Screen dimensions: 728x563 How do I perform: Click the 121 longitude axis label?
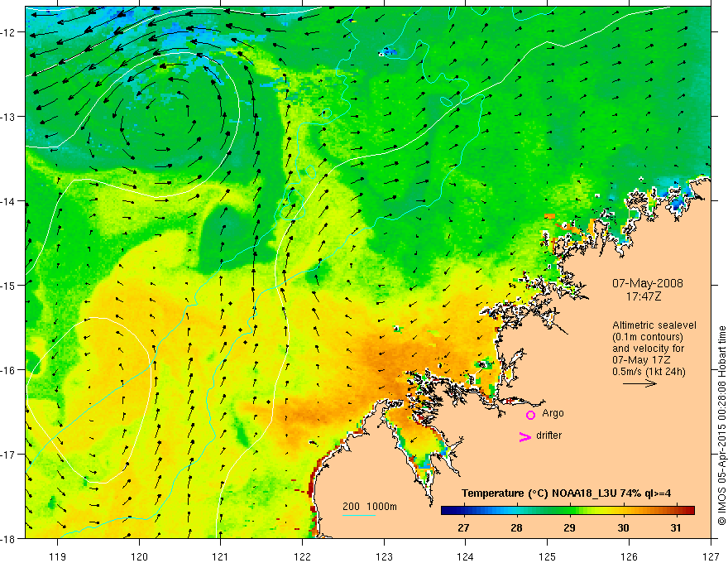click(x=221, y=556)
